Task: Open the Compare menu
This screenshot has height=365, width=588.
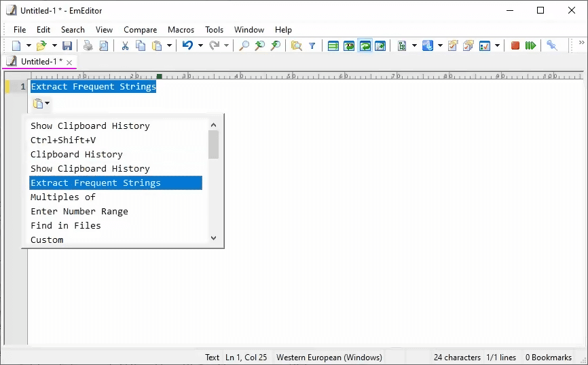Action: tap(141, 30)
